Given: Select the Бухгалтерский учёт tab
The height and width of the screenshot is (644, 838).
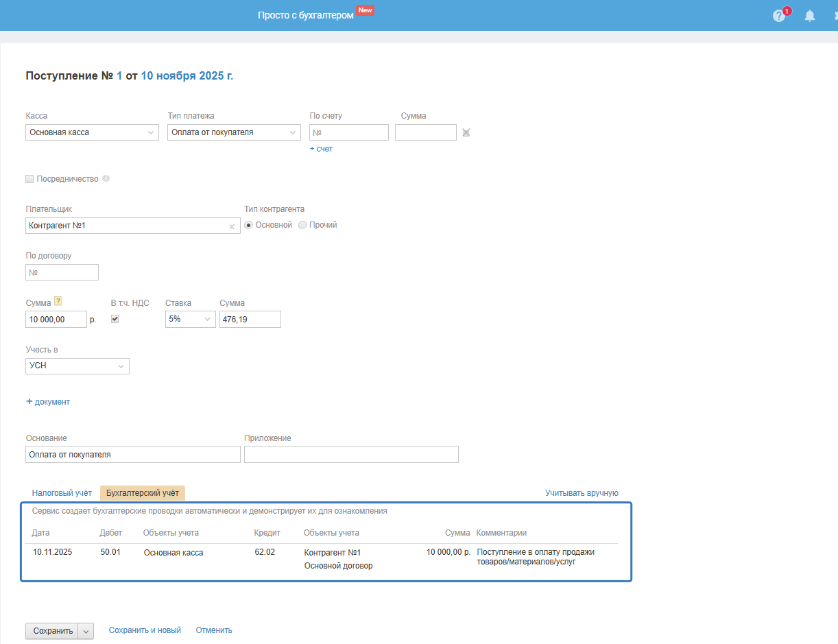Looking at the screenshot, I should (x=143, y=493).
